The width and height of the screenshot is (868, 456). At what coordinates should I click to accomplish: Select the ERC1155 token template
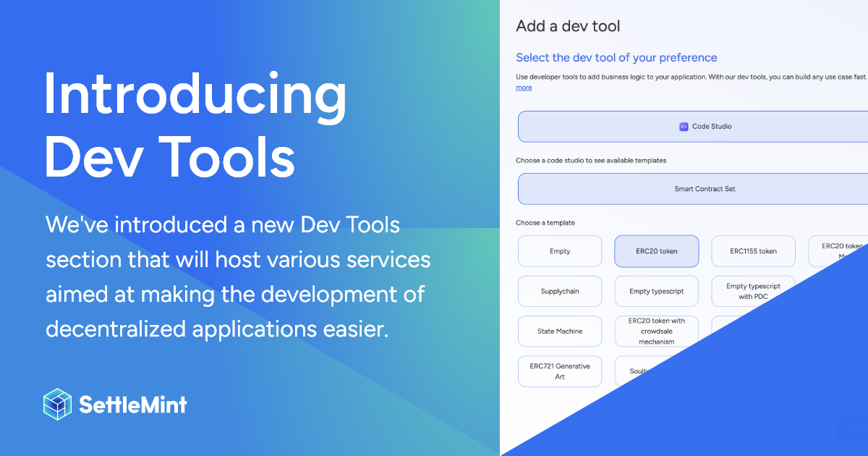(753, 250)
